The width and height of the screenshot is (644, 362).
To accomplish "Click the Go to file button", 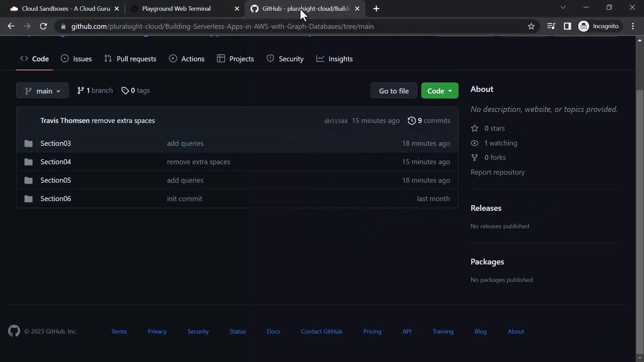I will pyautogui.click(x=394, y=90).
